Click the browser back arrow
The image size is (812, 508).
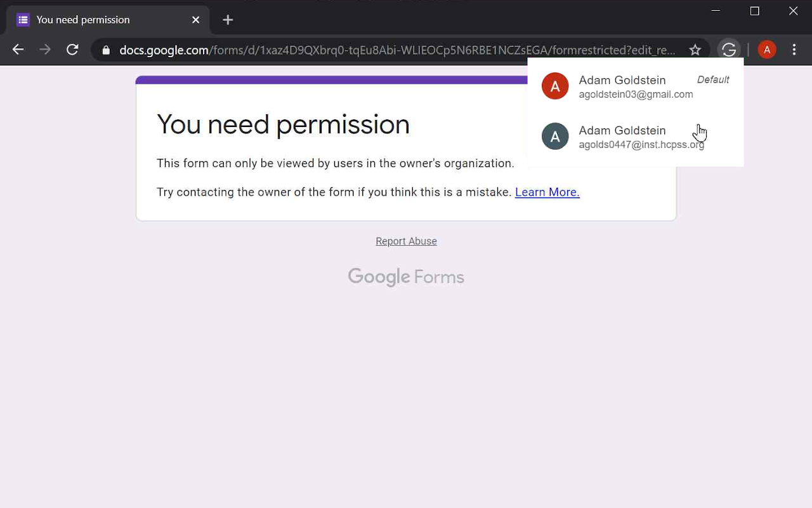[x=18, y=50]
